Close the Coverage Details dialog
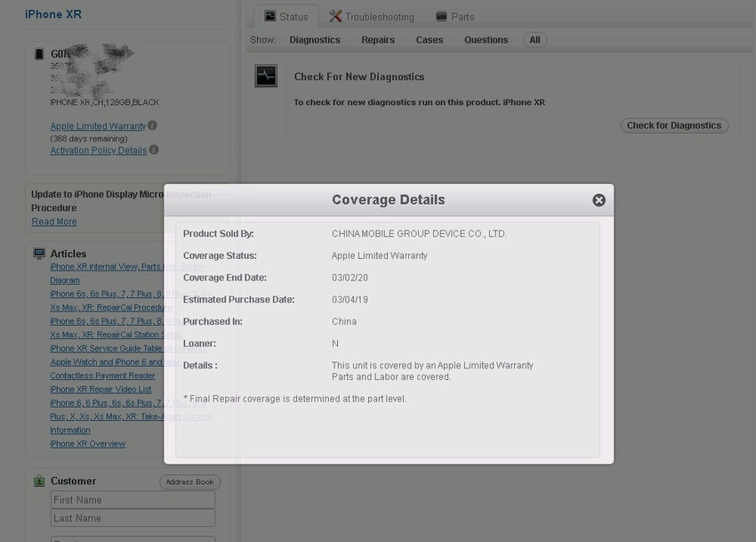 click(599, 200)
